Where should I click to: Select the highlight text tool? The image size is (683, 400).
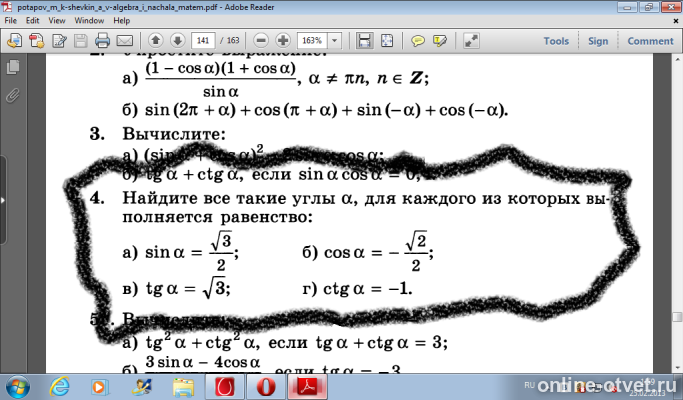440,41
